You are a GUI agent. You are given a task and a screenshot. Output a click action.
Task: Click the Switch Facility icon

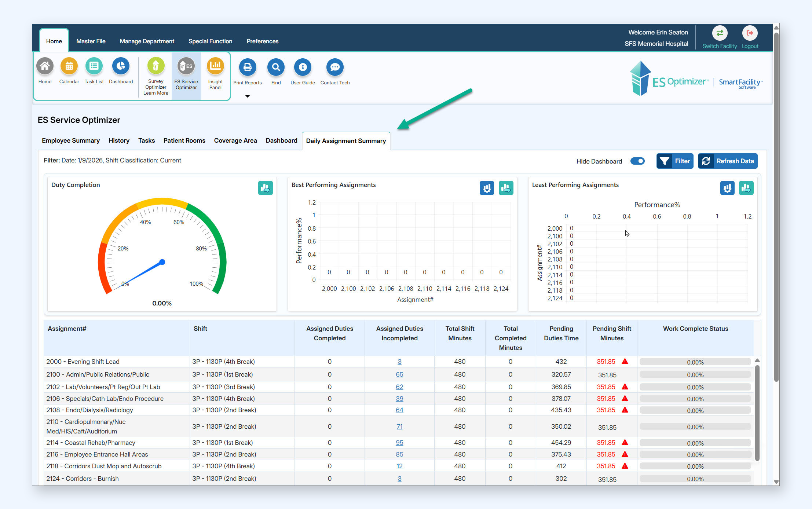point(720,33)
